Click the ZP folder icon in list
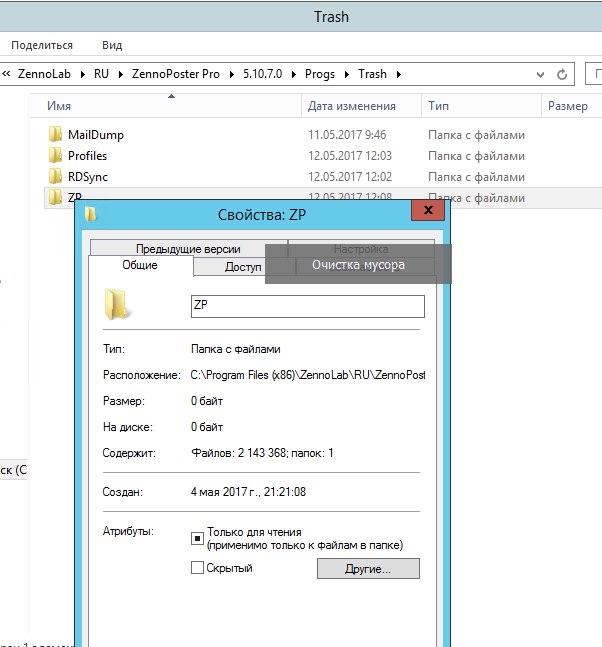 [55, 197]
